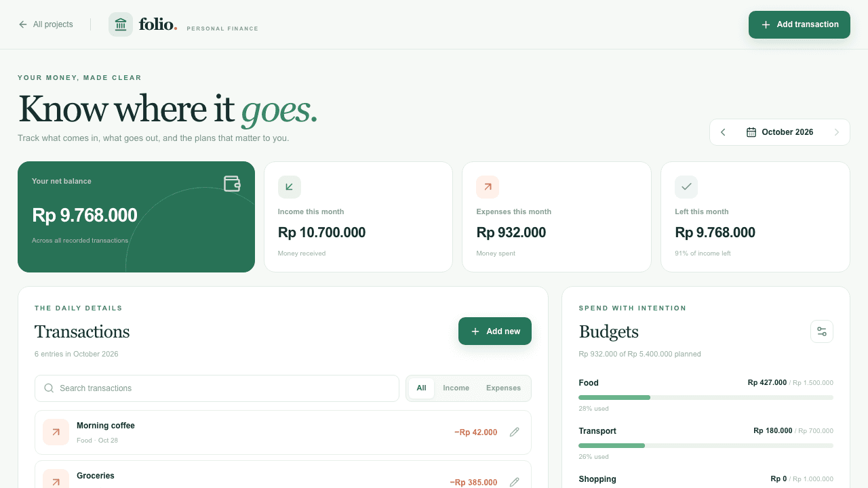Click the Rp 932.000 expenses value
Image resolution: width=868 pixels, height=488 pixels.
tap(511, 232)
